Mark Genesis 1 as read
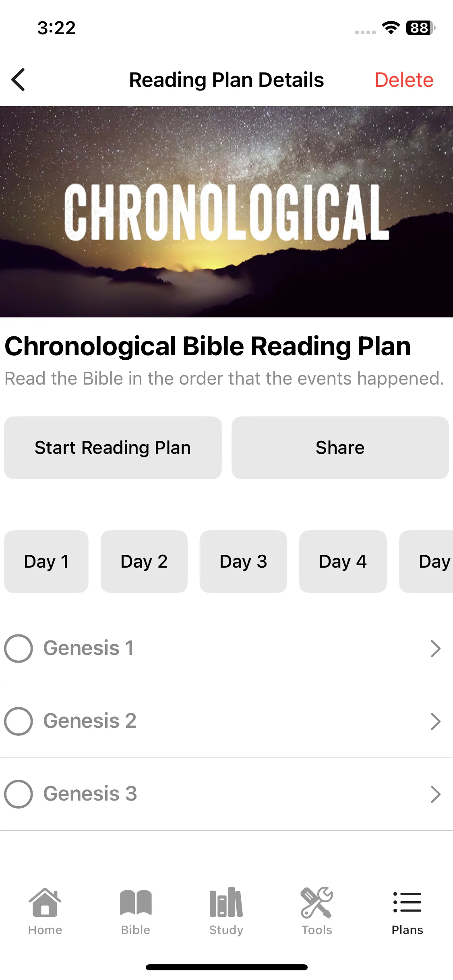453x980 pixels. [19, 649]
